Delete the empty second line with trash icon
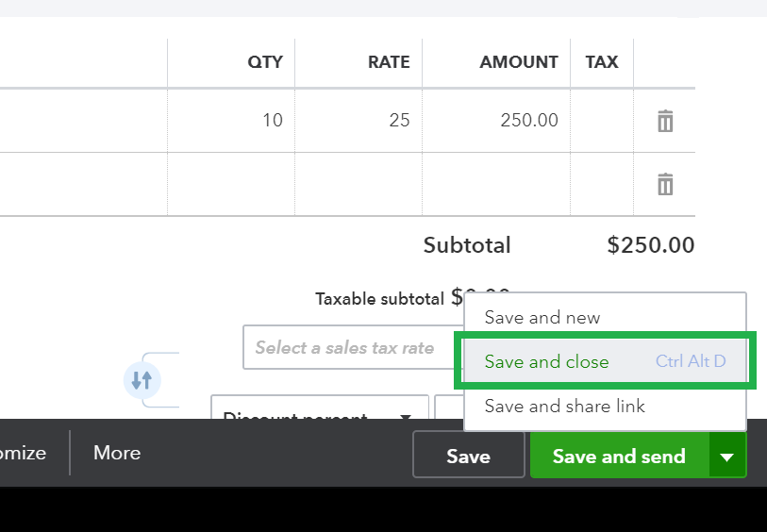This screenshot has width=767, height=532. [x=665, y=184]
